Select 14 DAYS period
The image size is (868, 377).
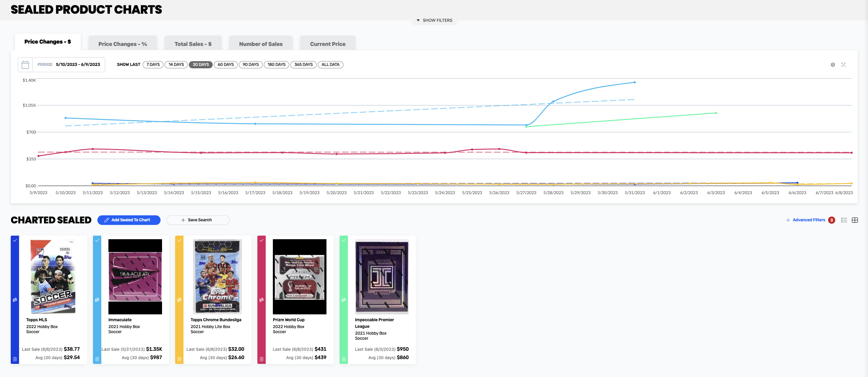point(176,64)
